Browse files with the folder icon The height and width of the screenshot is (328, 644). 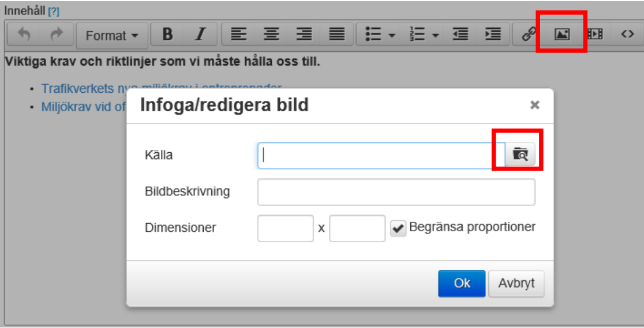[x=520, y=155]
